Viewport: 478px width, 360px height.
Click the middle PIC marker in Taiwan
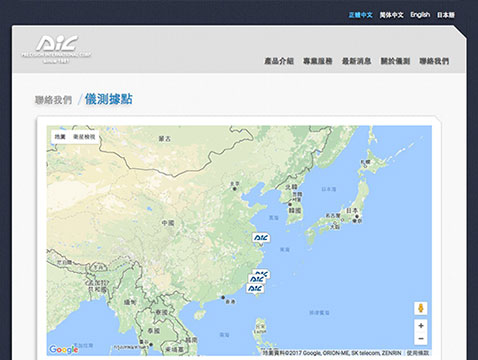257,279
